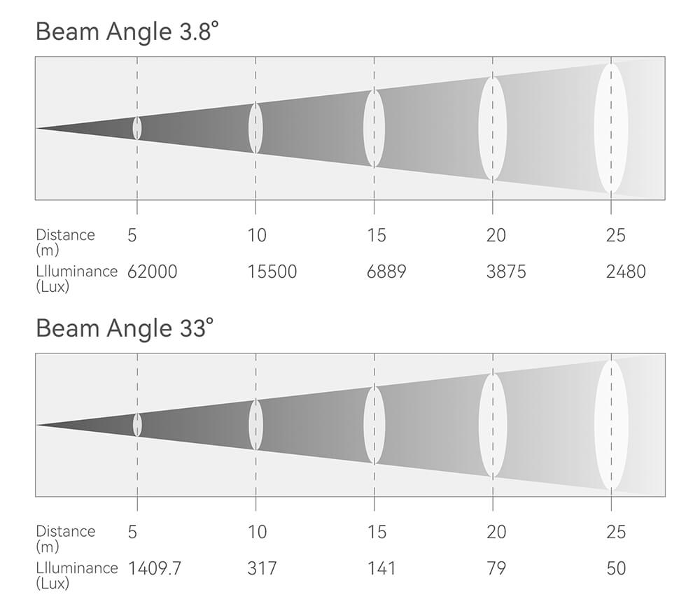Click the "Distance (m)" label under 33° diagram
700x597 pixels.
coord(65,538)
